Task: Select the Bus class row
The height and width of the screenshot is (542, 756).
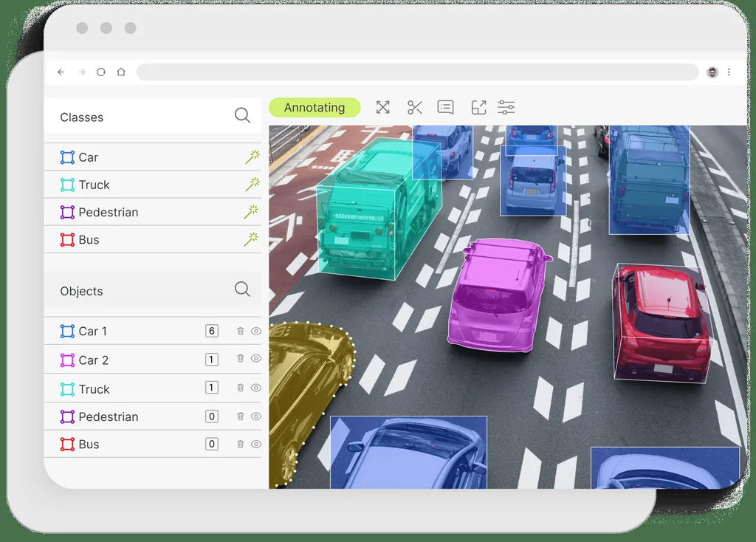Action: 152,240
